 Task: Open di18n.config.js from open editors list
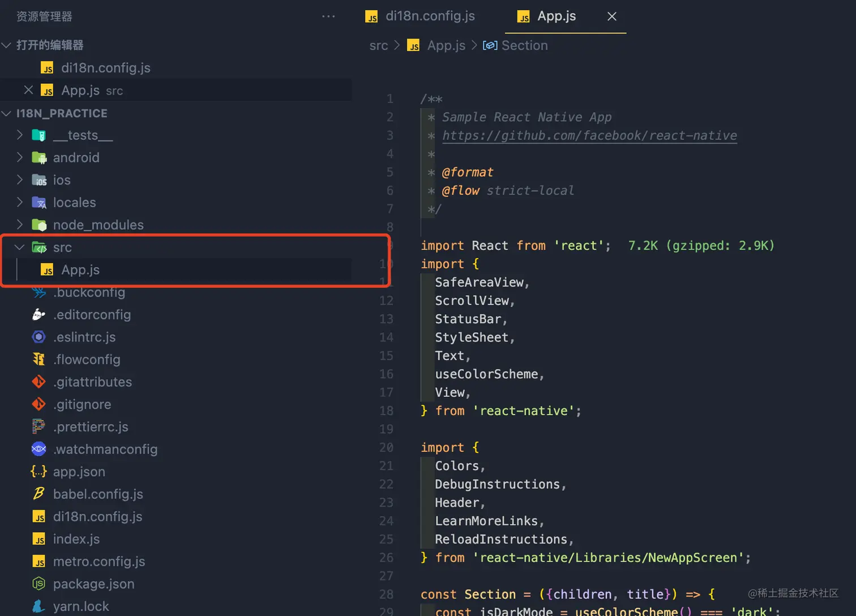[x=106, y=68]
